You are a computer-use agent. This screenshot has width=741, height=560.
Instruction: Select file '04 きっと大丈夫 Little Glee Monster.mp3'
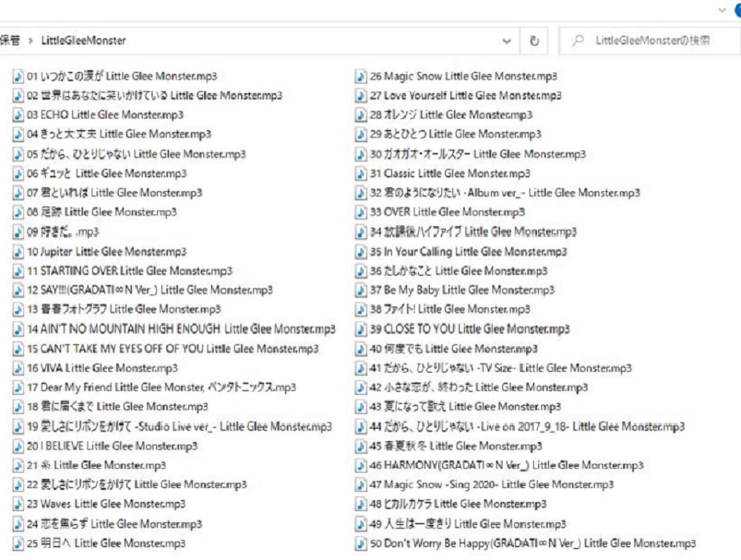[112, 135]
